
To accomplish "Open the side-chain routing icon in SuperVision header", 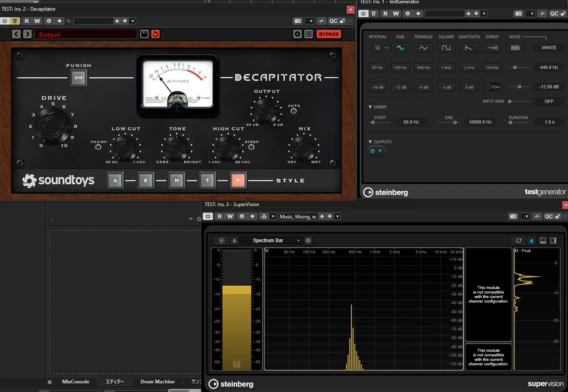I will coord(263,216).
